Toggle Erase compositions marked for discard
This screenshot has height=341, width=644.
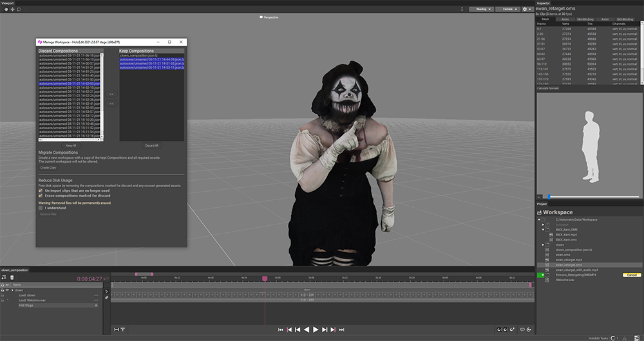pos(41,196)
